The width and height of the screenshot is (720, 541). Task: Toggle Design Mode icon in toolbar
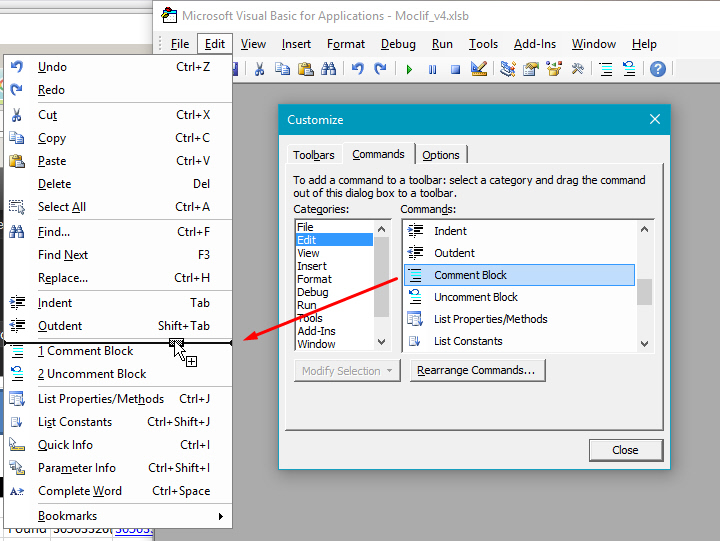tap(479, 69)
